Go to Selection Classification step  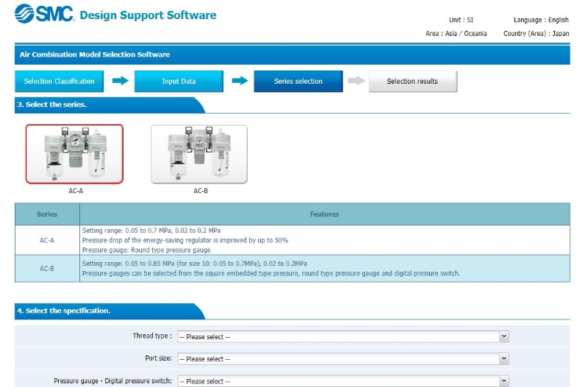click(60, 82)
